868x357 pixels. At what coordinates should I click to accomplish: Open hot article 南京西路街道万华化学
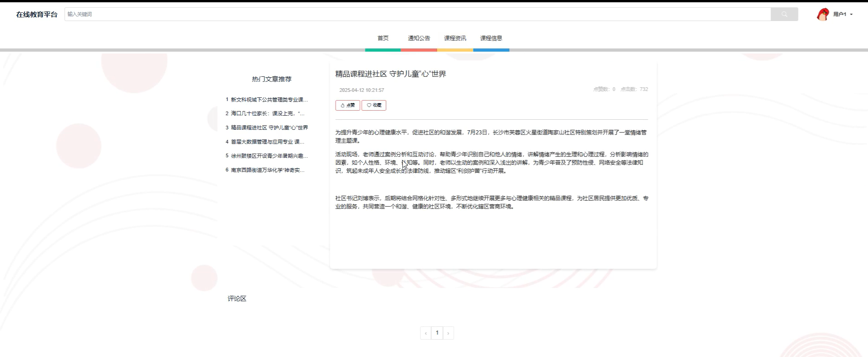tap(265, 170)
